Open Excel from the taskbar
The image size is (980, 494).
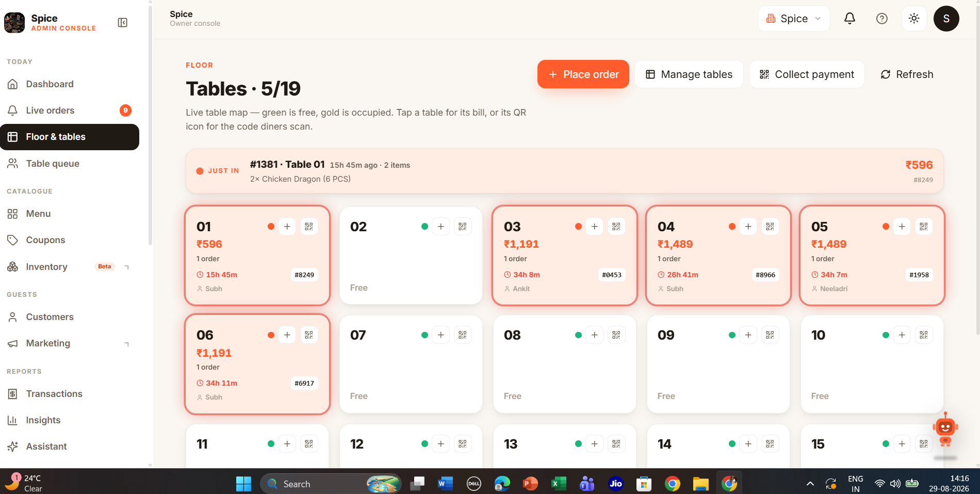559,484
